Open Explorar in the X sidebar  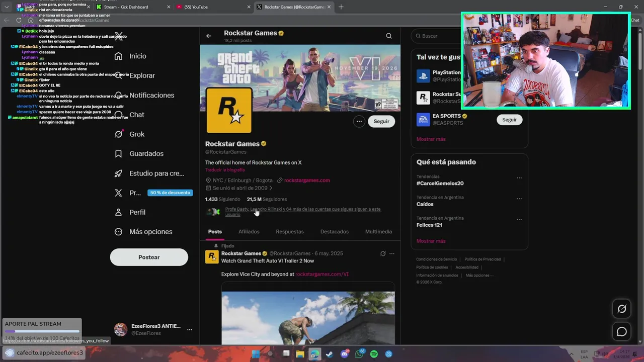[x=142, y=75]
